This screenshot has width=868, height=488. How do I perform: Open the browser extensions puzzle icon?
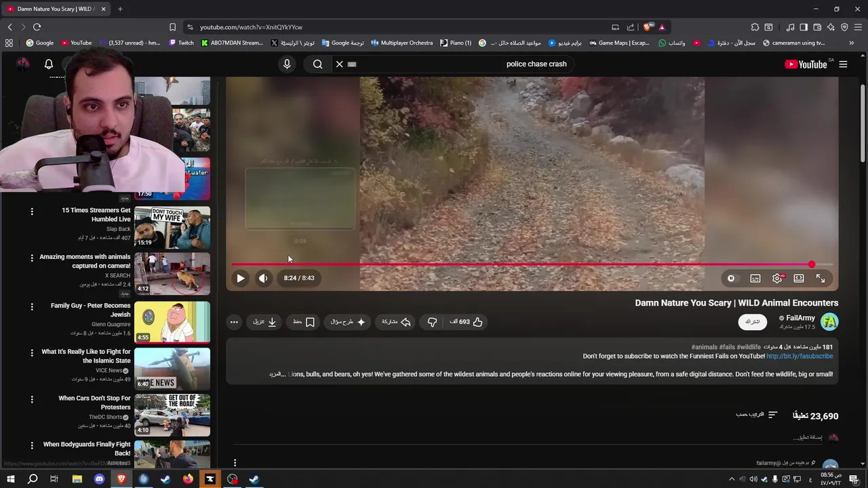click(x=755, y=27)
